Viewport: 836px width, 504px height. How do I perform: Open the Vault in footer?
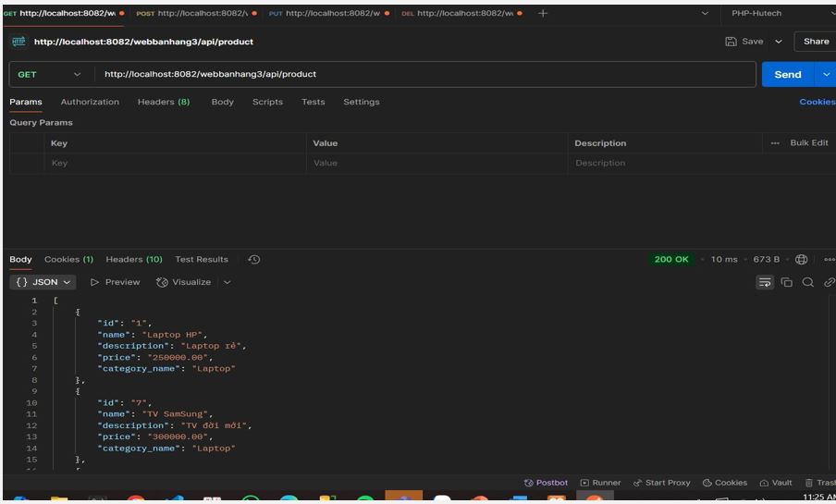coord(776,483)
